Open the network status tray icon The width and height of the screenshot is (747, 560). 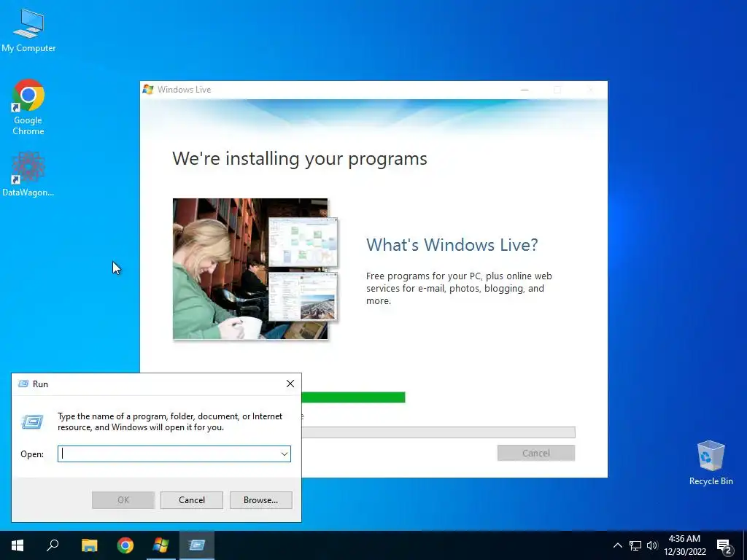click(635, 545)
